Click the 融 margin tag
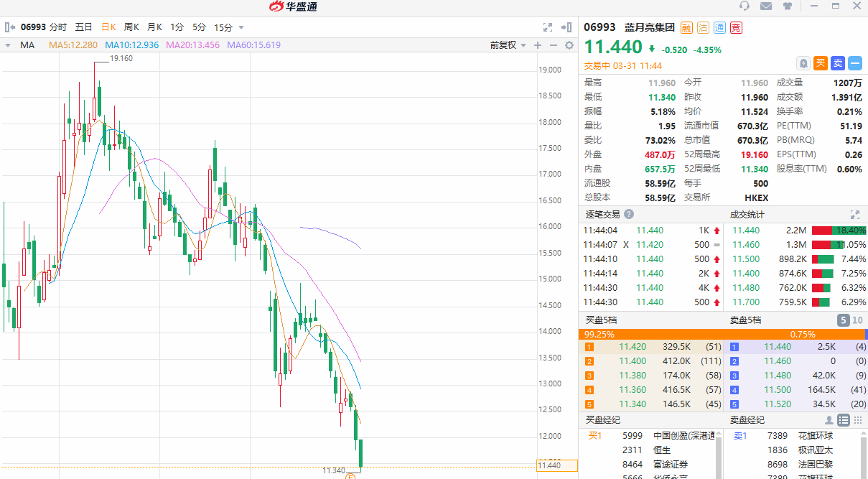 pos(686,28)
